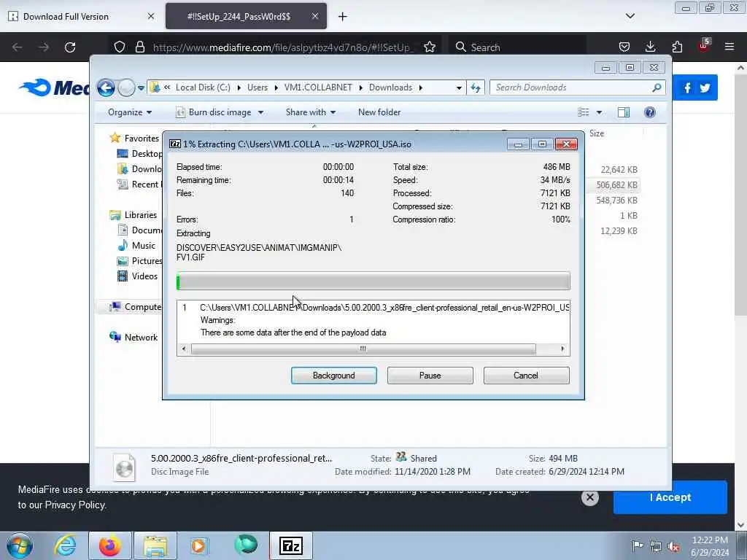Select file row with size 548,736 KB
Screen dimensions: 747x560
pos(616,201)
